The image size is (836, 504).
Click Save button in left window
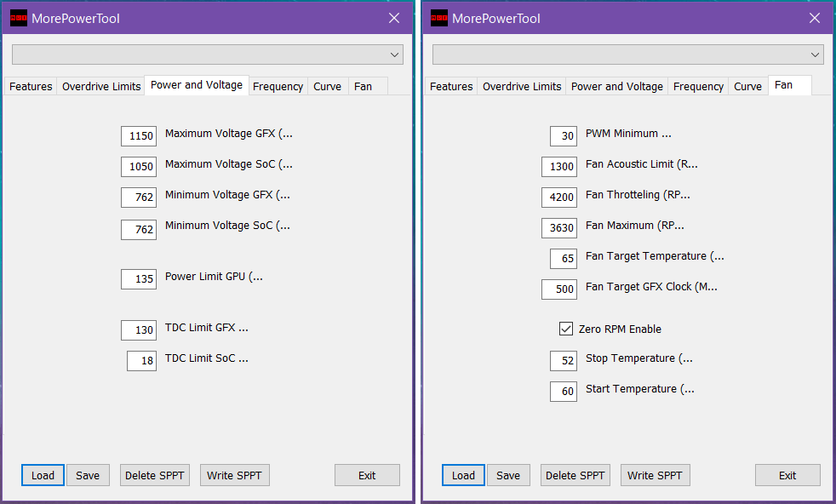tap(88, 475)
